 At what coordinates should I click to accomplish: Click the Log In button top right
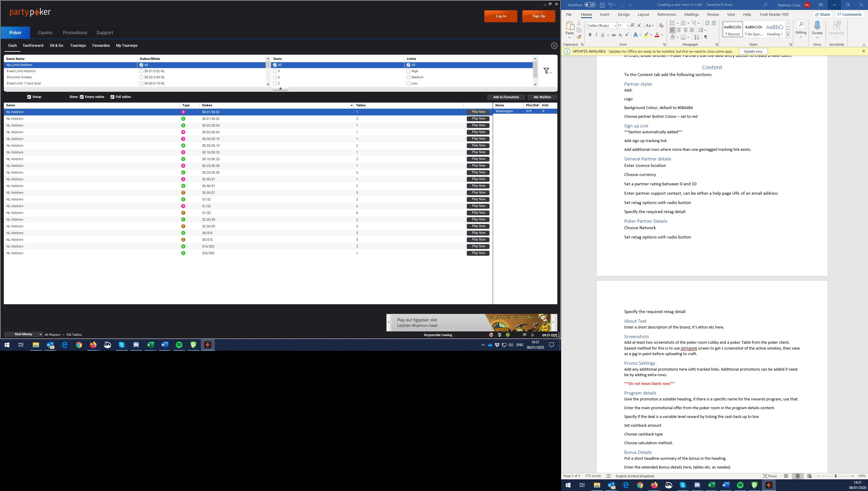[501, 16]
